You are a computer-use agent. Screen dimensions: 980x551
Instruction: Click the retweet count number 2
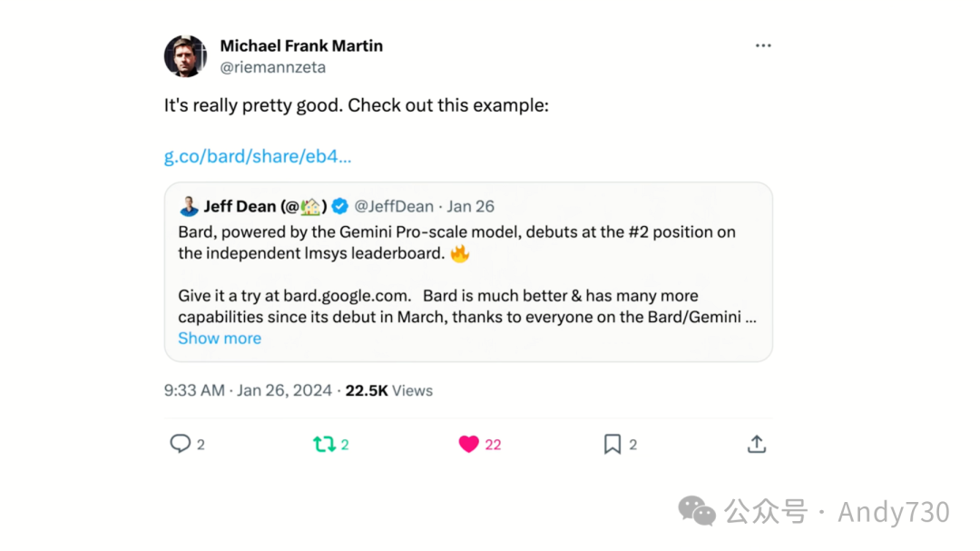coord(345,445)
